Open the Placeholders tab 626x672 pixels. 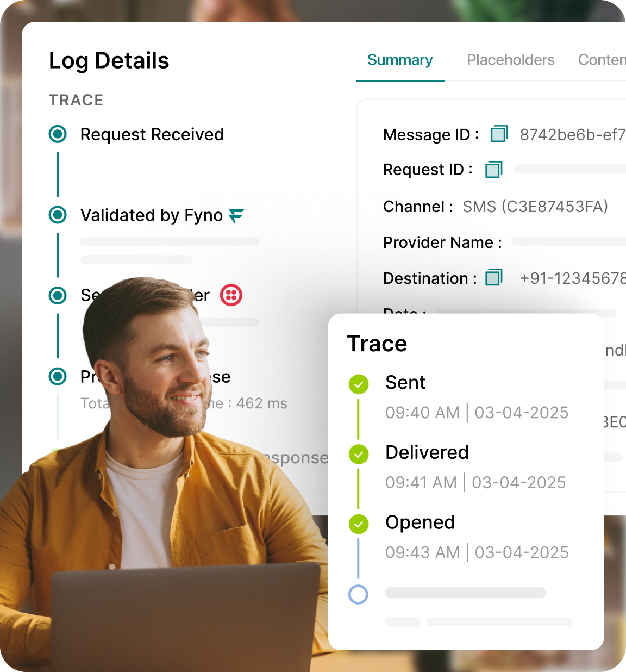511,60
